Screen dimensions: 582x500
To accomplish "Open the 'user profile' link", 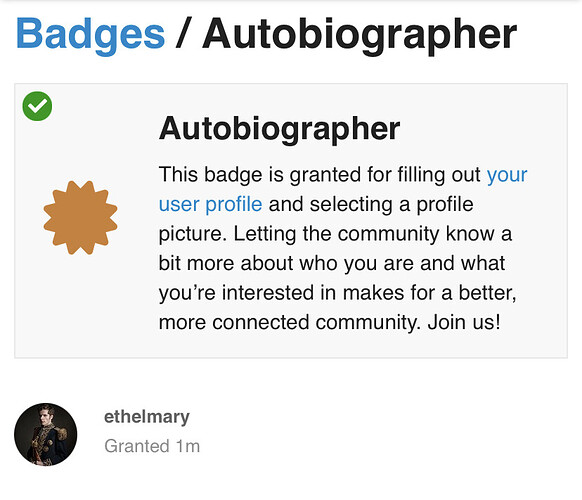I will (x=210, y=204).
